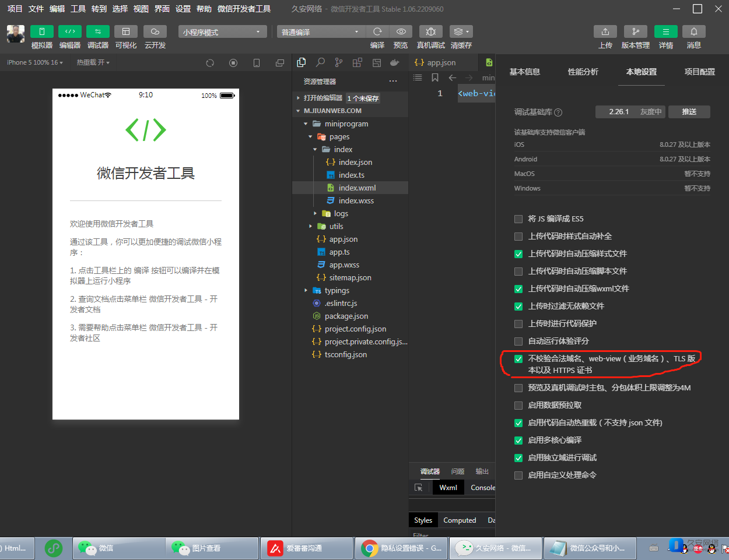Open the 设置 menu
The width and height of the screenshot is (729, 560).
(183, 9)
